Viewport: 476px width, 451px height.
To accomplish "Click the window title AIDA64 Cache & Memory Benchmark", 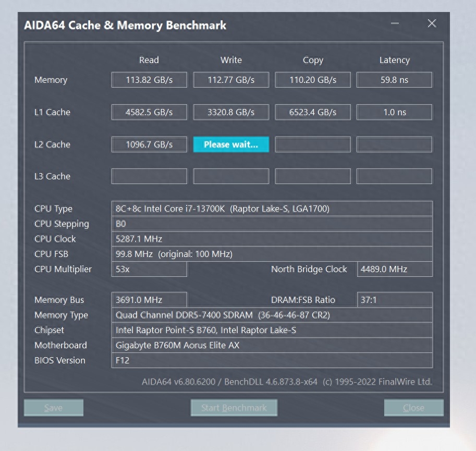I will click(125, 26).
